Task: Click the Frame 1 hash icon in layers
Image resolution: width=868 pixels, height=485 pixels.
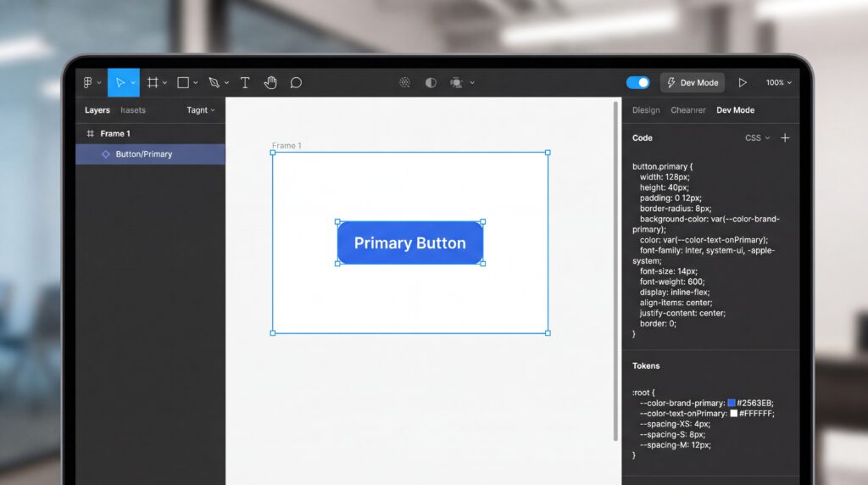Action: click(90, 133)
